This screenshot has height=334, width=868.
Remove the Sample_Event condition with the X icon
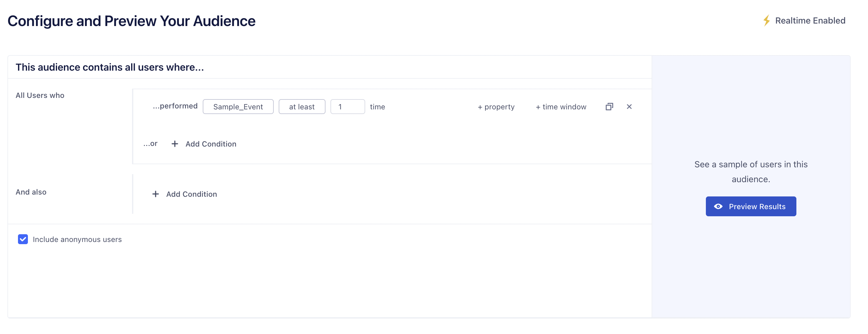click(629, 106)
